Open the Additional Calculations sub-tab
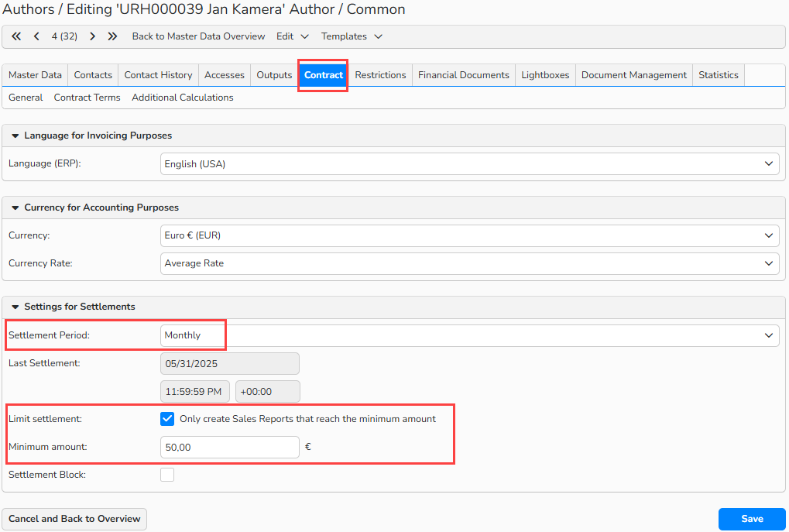This screenshot has height=532, width=789. (x=183, y=98)
